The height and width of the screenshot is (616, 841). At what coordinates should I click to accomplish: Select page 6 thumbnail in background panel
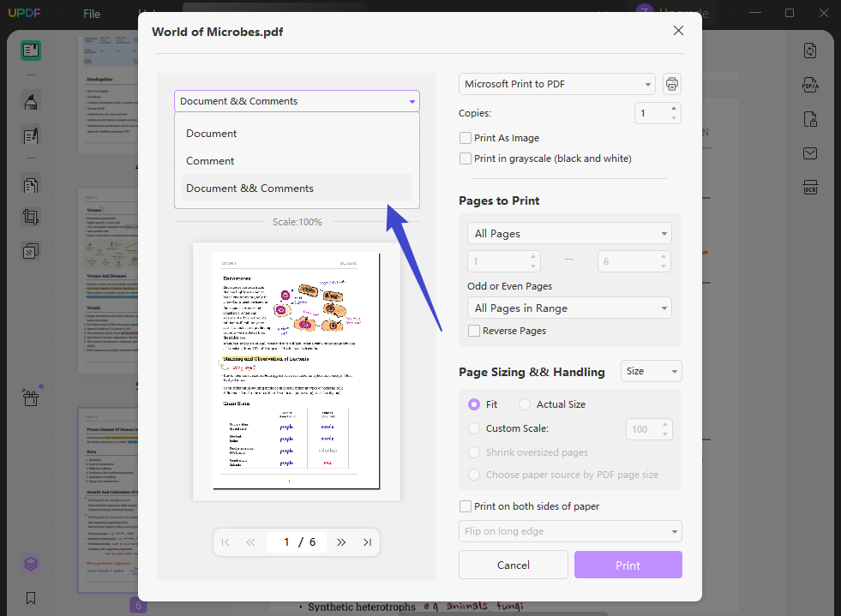(109, 499)
